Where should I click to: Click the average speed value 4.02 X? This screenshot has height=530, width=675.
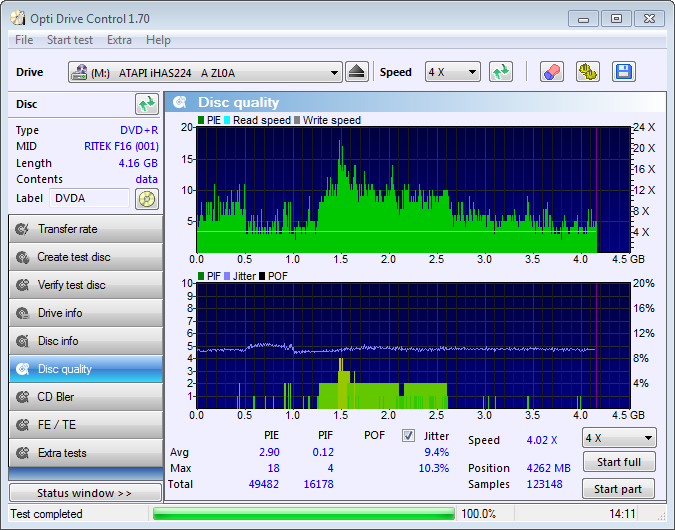542,440
